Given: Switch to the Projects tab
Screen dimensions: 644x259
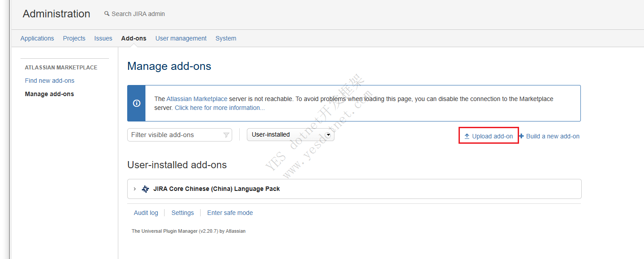Looking at the screenshot, I should (x=74, y=38).
